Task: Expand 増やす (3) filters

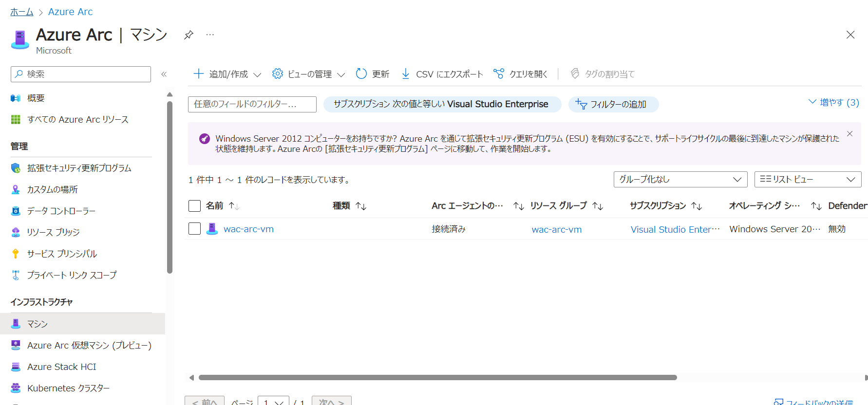Action: (833, 102)
